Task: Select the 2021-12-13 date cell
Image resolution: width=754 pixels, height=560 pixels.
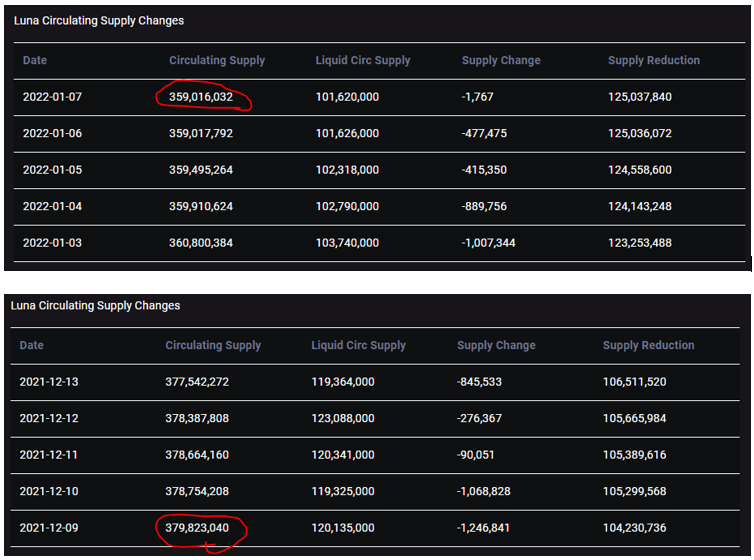Action: pos(49,381)
